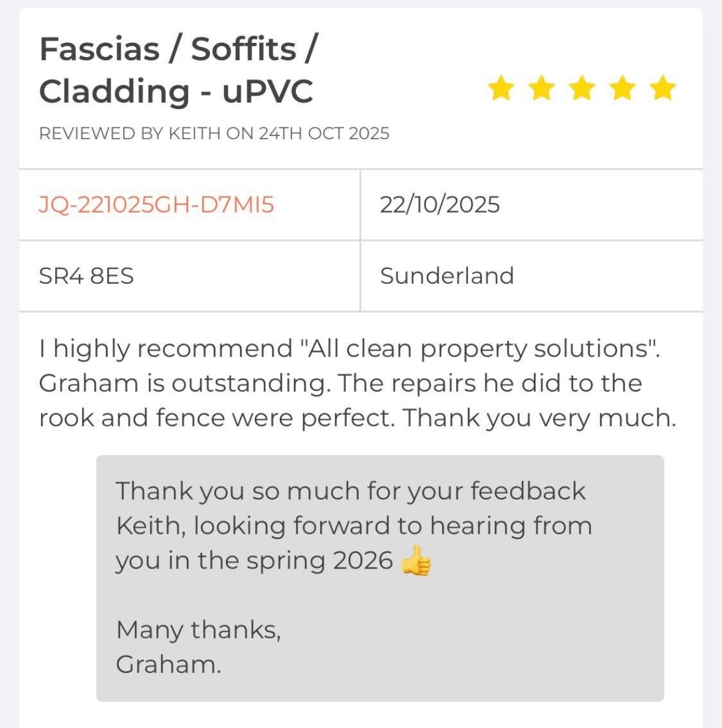Click the 'Graham.' signature in the reply
Screen dimensions: 722x728
point(168,664)
